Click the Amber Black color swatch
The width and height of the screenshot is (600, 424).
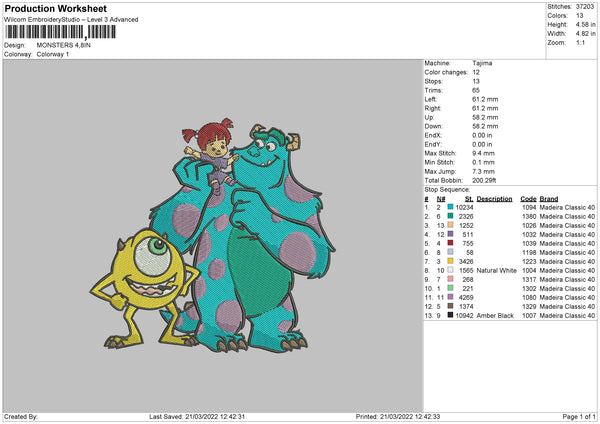pyautogui.click(x=450, y=315)
